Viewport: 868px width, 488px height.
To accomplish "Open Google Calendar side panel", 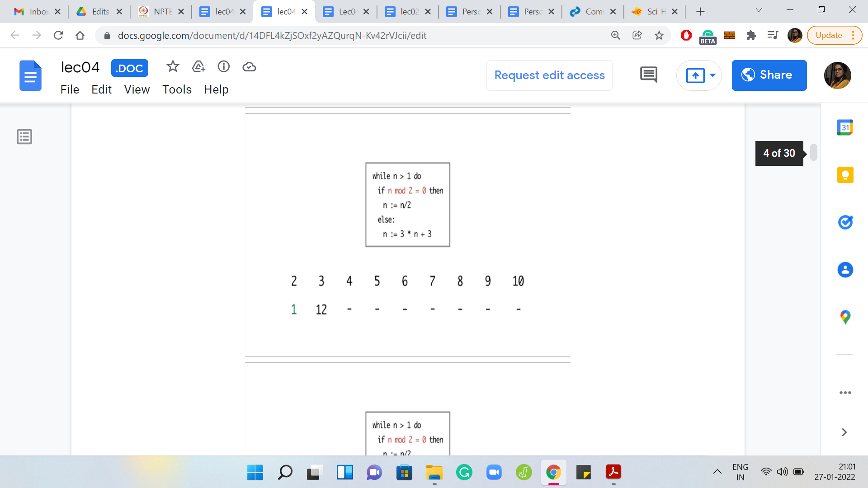I will click(x=844, y=128).
